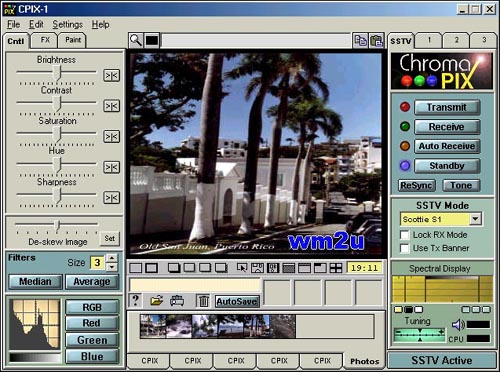
Task: Click the ReSync button
Action: pyautogui.click(x=416, y=185)
